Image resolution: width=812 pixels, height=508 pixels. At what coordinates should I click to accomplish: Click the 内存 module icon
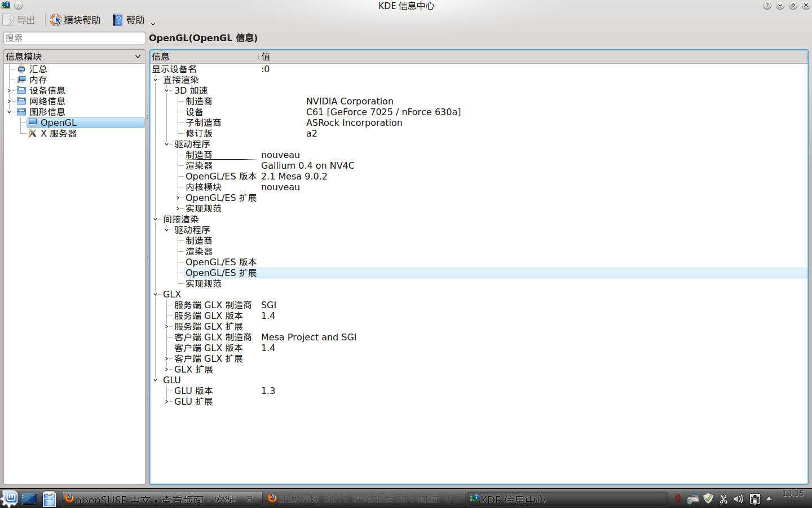[21, 80]
